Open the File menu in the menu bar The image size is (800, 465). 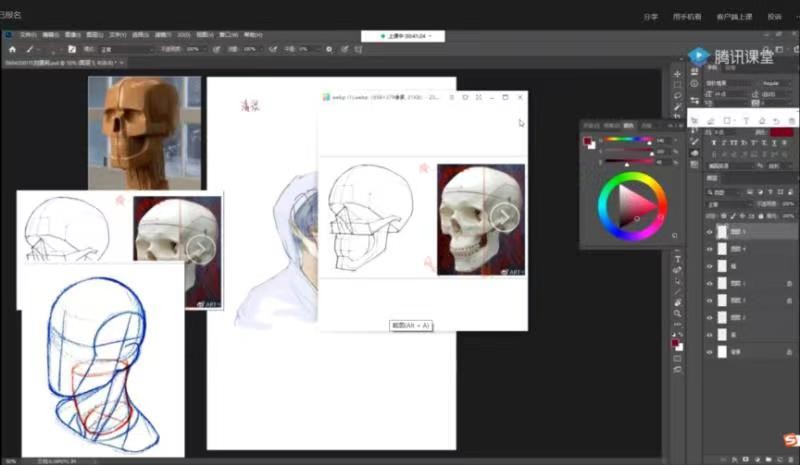tap(28, 34)
